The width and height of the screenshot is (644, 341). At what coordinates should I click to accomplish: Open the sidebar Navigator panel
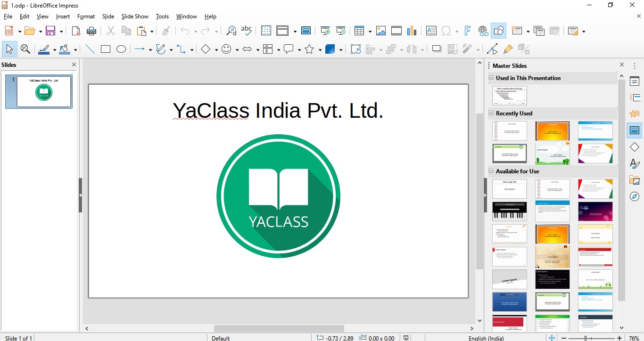click(x=635, y=196)
